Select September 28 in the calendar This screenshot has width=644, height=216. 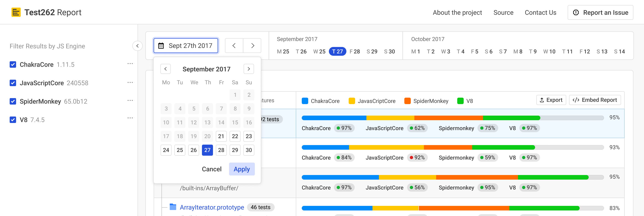click(x=221, y=150)
